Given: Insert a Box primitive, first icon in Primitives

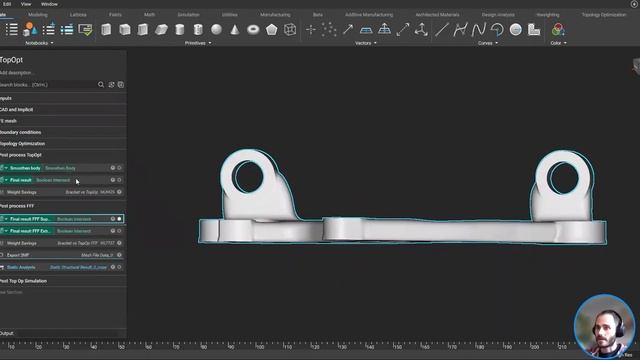Looking at the screenshot, I should (106, 29).
